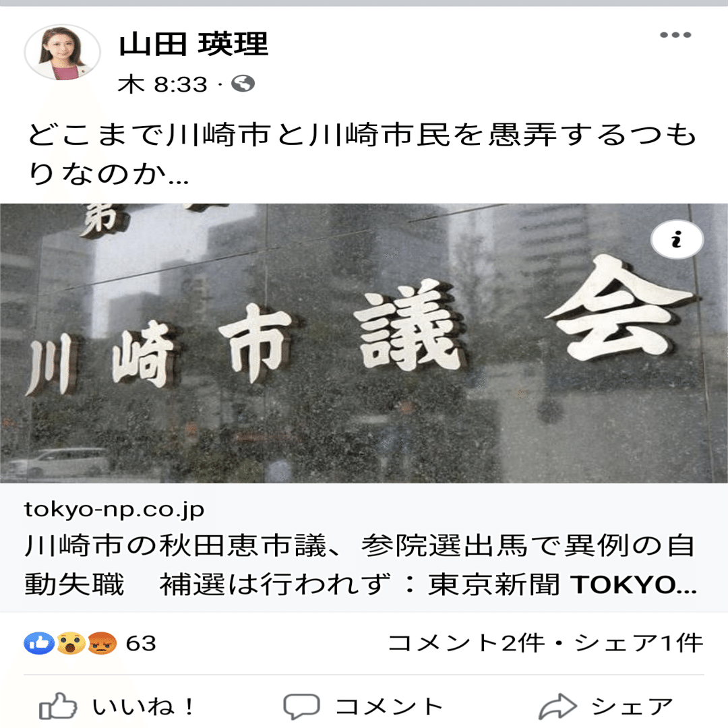Click the post text どこまで川崎市と川崎市民
This screenshot has height=728, width=728.
click(x=362, y=154)
